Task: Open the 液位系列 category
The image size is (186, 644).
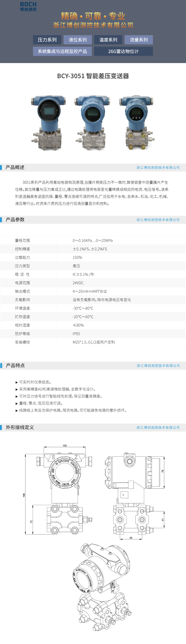Action: pyautogui.click(x=78, y=40)
